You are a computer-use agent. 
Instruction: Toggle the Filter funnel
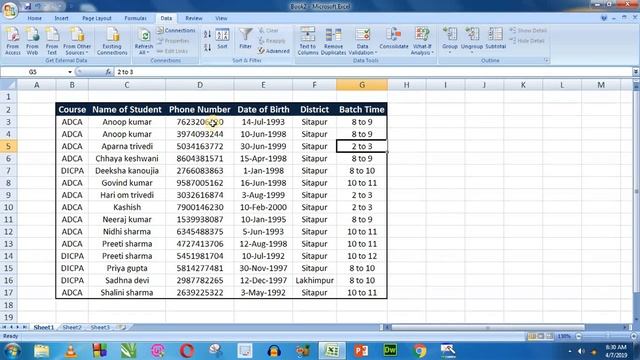click(x=245, y=39)
